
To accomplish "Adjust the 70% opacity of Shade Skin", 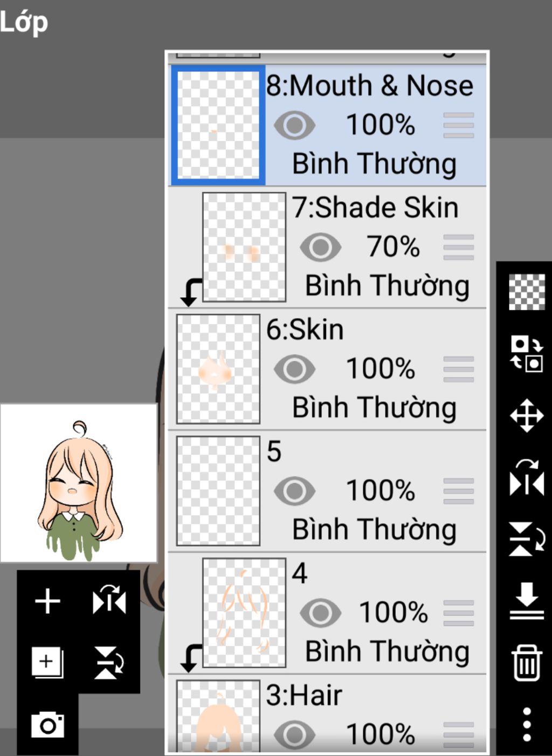I will (393, 247).
